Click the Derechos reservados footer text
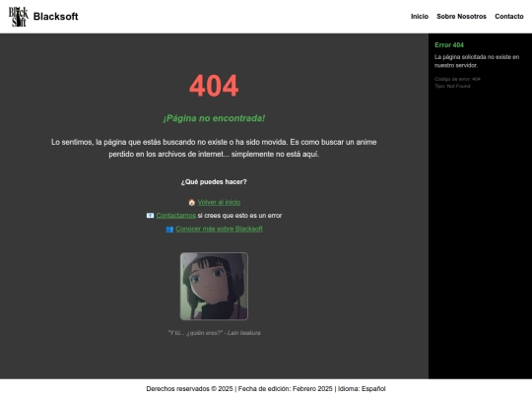Viewport: 532px width, 399px height. [266, 389]
